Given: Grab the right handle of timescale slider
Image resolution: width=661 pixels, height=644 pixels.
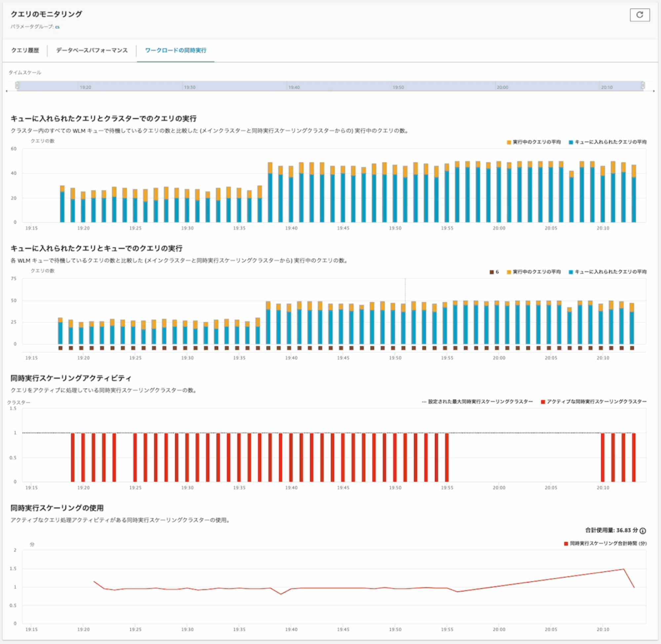Looking at the screenshot, I should (x=643, y=85).
